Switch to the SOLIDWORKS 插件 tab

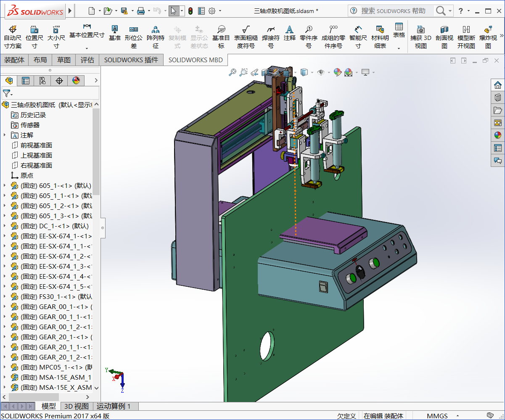pyautogui.click(x=131, y=60)
